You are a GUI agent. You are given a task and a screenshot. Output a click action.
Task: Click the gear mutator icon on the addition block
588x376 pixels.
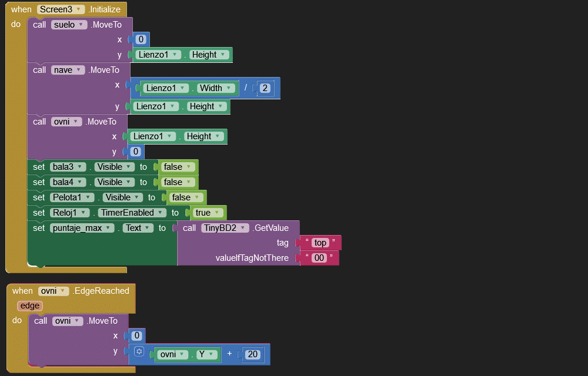[x=139, y=352]
